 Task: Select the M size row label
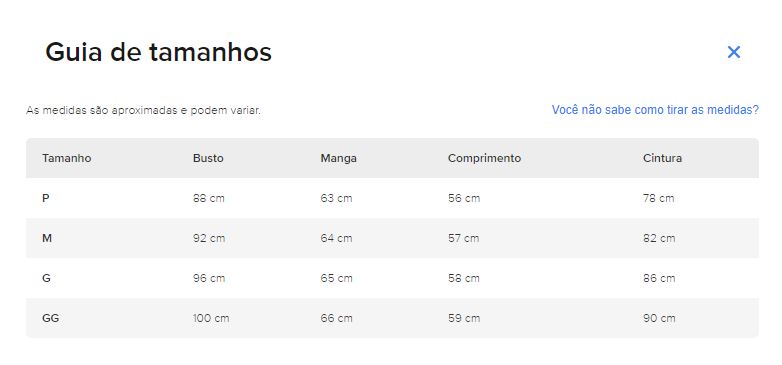(47, 238)
